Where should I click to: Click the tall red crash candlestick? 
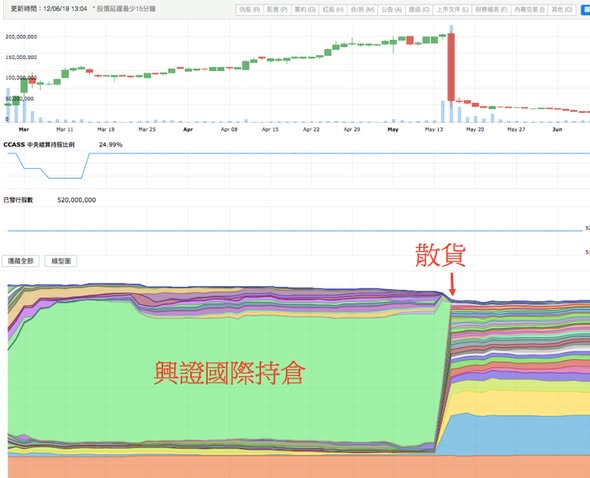(451, 67)
